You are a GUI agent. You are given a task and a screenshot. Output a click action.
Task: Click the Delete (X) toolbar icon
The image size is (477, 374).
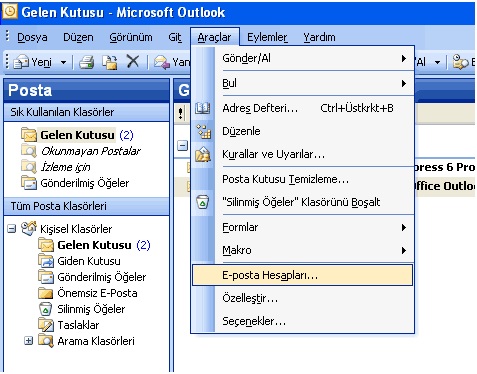(133, 62)
